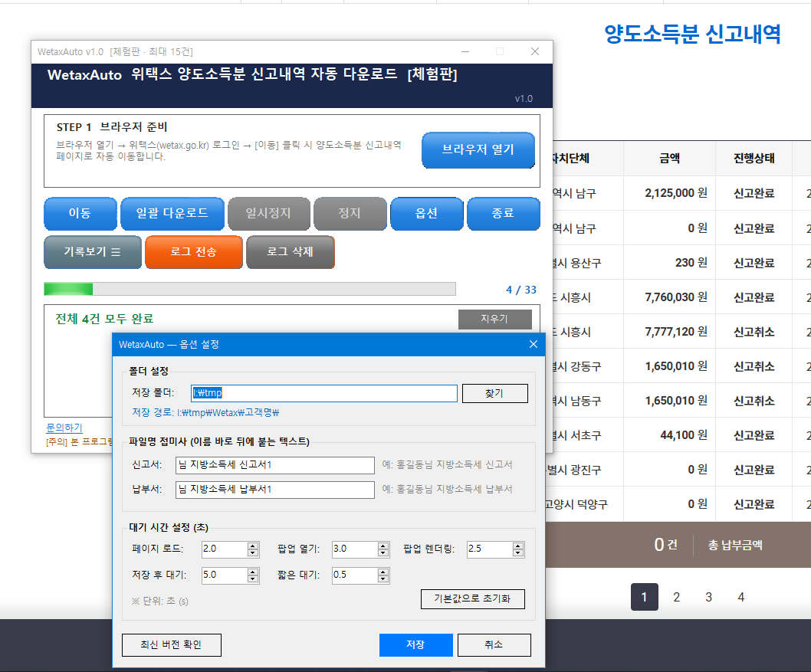Screen dimensions: 811x672
Task: Click the 4 / 33 progress counter
Action: pyautogui.click(x=521, y=290)
